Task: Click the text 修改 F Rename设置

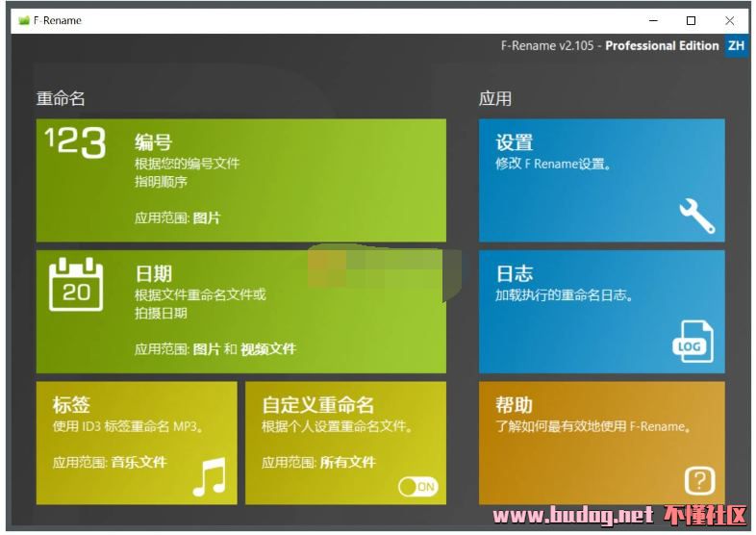Action: (553, 164)
